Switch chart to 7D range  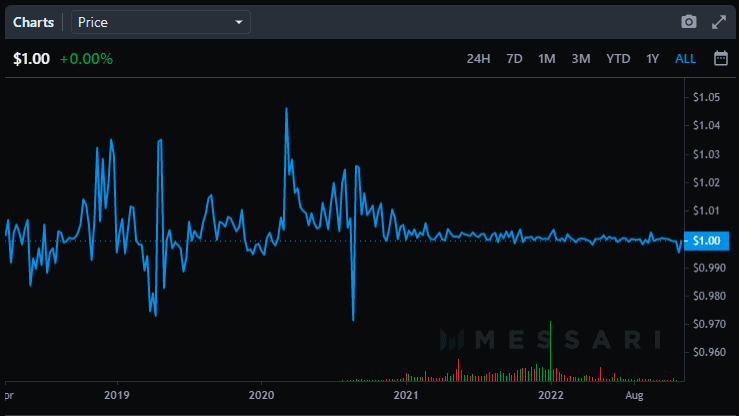tap(514, 58)
